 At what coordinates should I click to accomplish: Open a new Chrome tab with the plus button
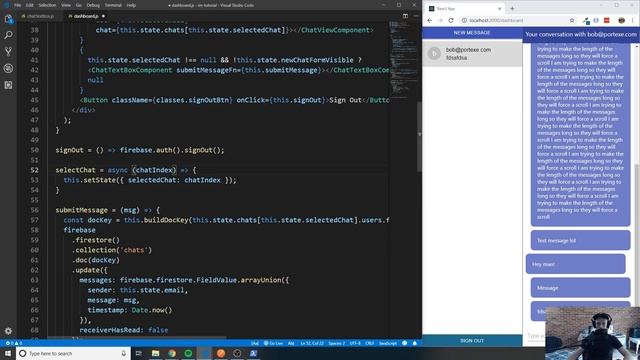point(512,8)
